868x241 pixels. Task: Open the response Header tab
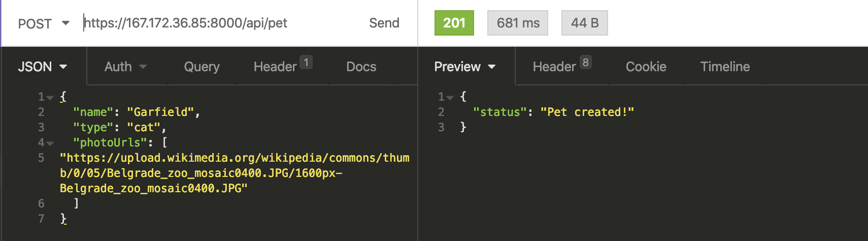562,66
